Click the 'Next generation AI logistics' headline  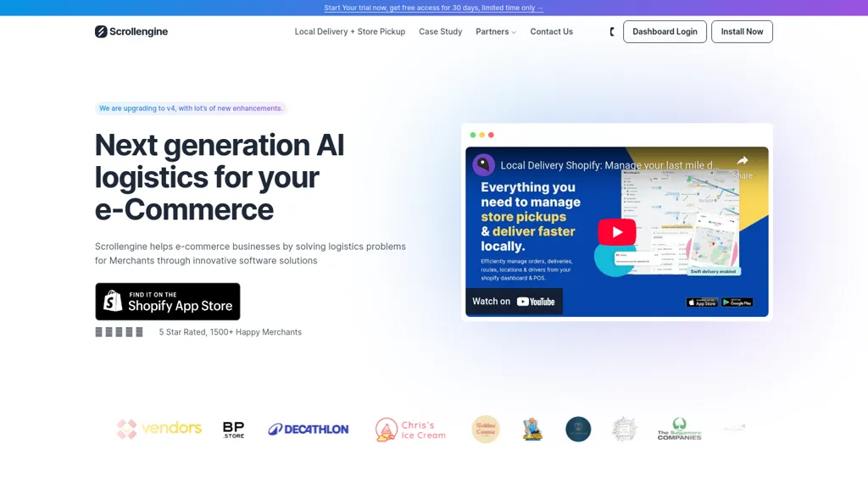point(220,177)
